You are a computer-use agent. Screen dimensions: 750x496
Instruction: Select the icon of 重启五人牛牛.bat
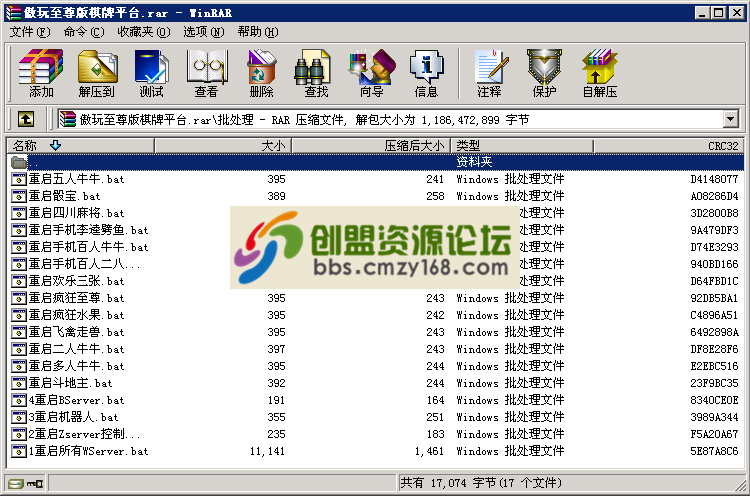(x=19, y=179)
